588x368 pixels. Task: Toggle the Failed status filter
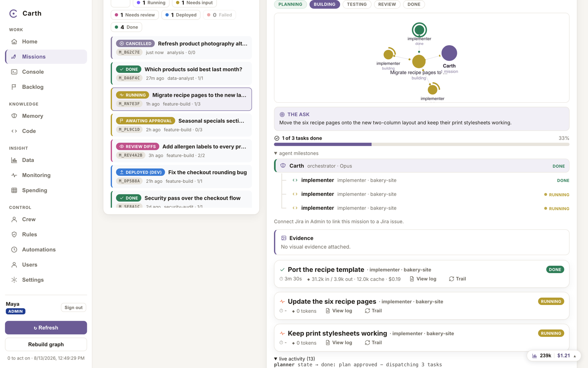[x=219, y=15]
